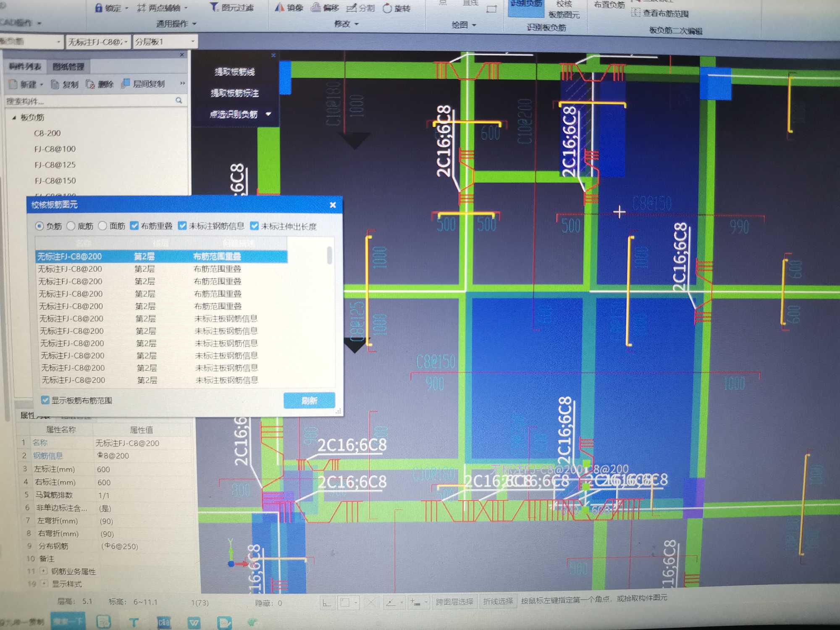Click the 新建 new component icon
This screenshot has height=630, width=840.
[13, 84]
